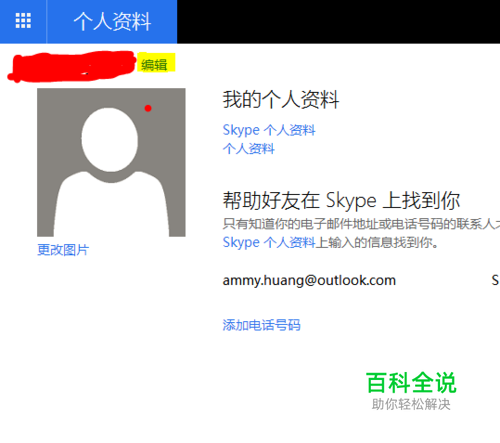The image size is (500, 443).
Task: Click the default profile avatar picture
Action: 111,162
